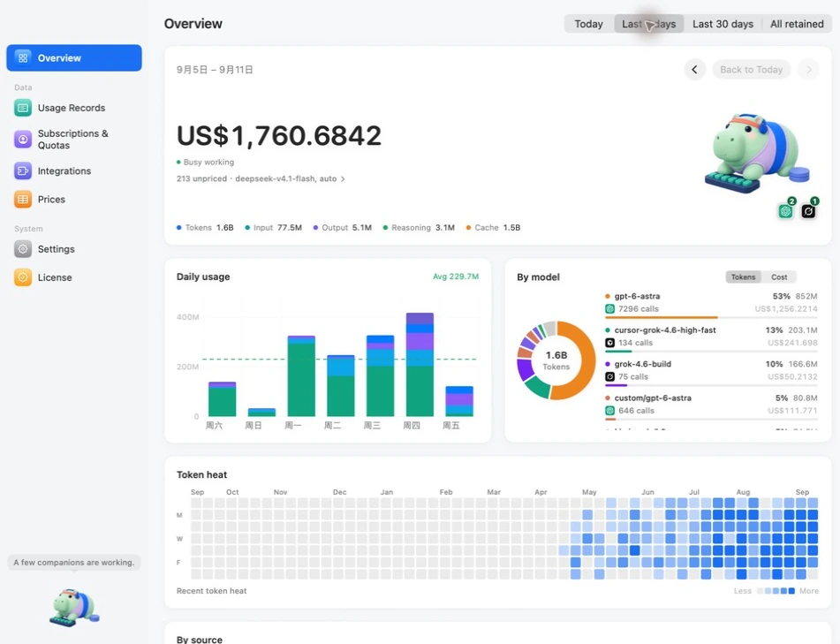Select the Last 30 days tab

pyautogui.click(x=723, y=24)
